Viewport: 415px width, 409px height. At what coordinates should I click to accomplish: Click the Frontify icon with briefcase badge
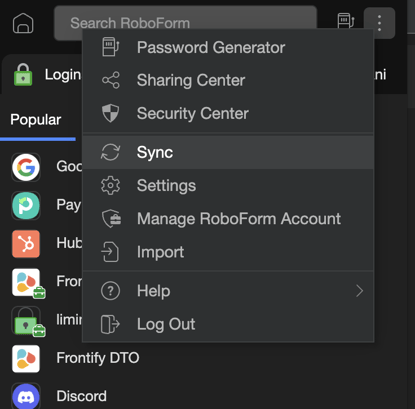pos(28,283)
